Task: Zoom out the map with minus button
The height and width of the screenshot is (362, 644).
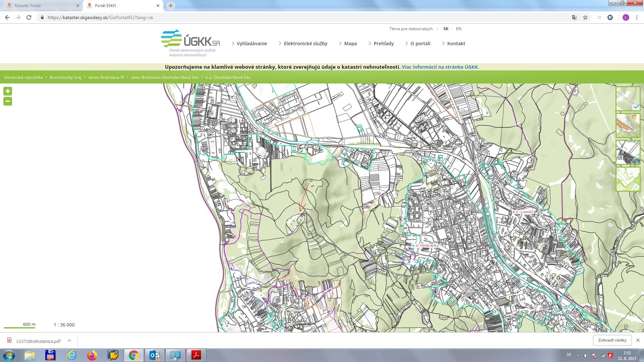Action: (x=8, y=101)
